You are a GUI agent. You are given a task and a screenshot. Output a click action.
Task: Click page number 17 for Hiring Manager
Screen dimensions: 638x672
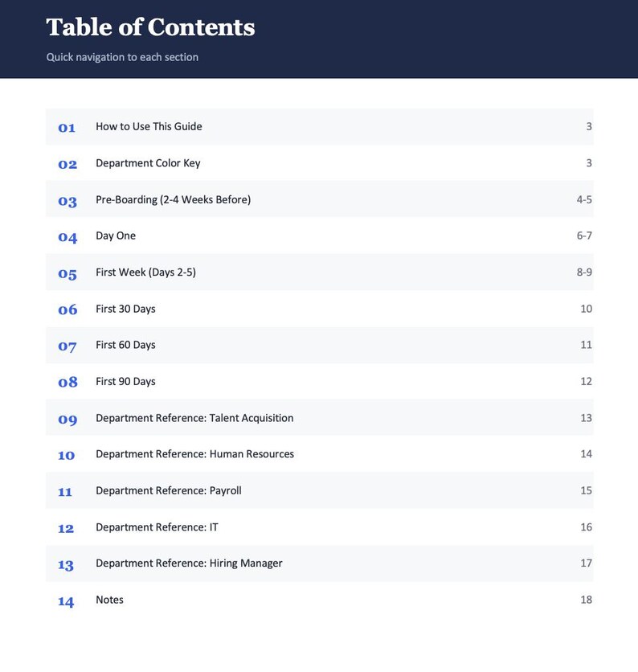tap(586, 563)
